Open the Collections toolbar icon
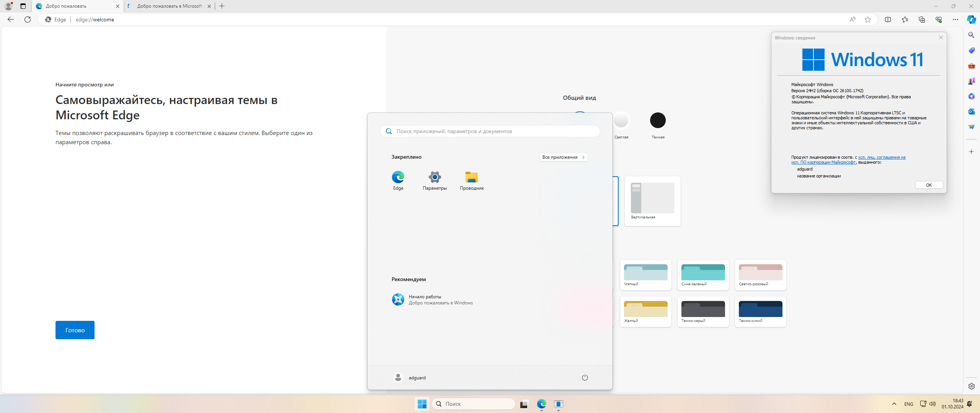This screenshot has height=413, width=980. tap(921, 20)
